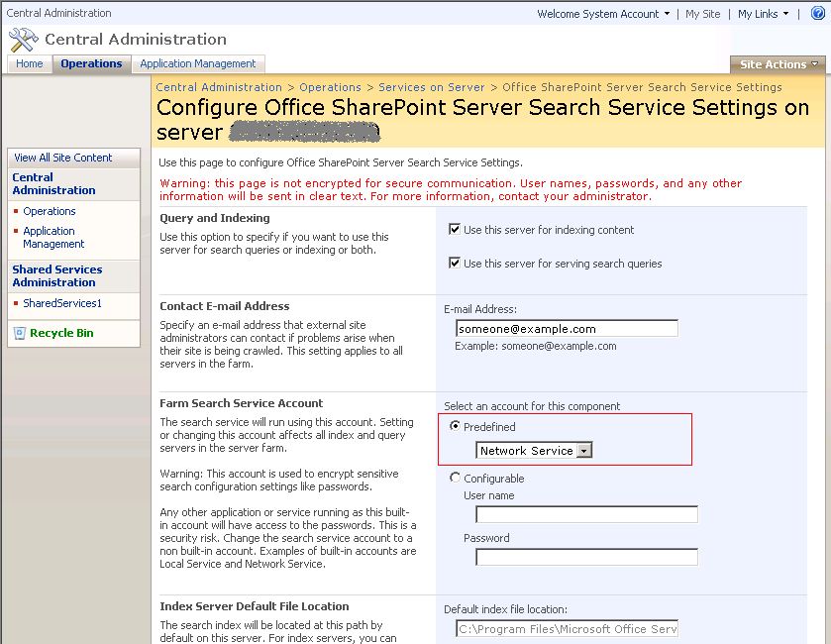Open Central Administration sidebar heading link
This screenshot has height=644, width=831.
[53, 184]
